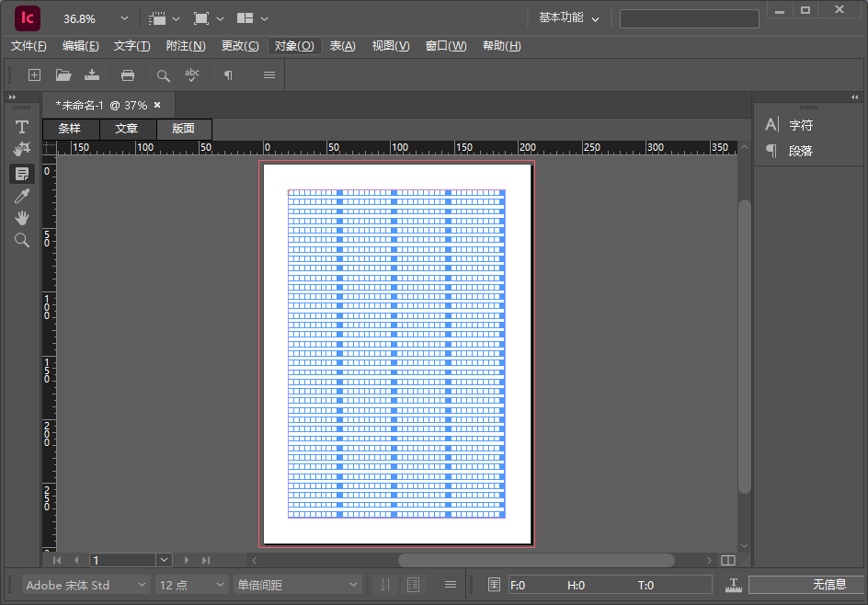Expand the 基本功能 workspace switcher

569,18
